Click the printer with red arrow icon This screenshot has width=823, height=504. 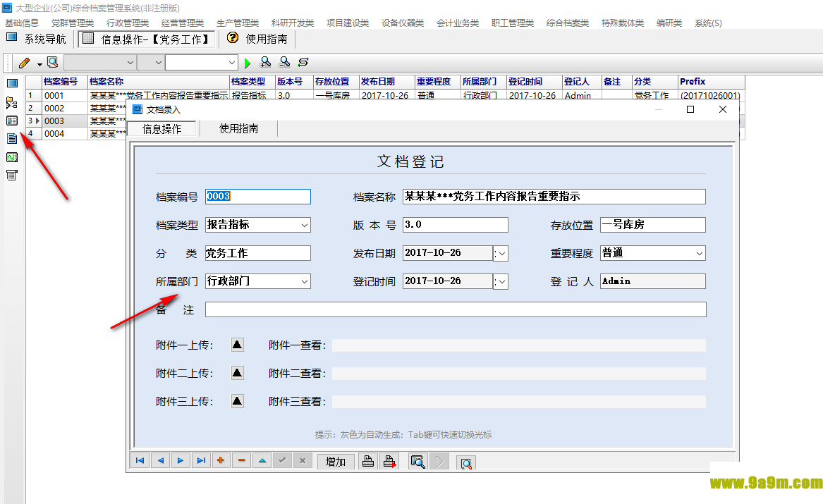(389, 462)
